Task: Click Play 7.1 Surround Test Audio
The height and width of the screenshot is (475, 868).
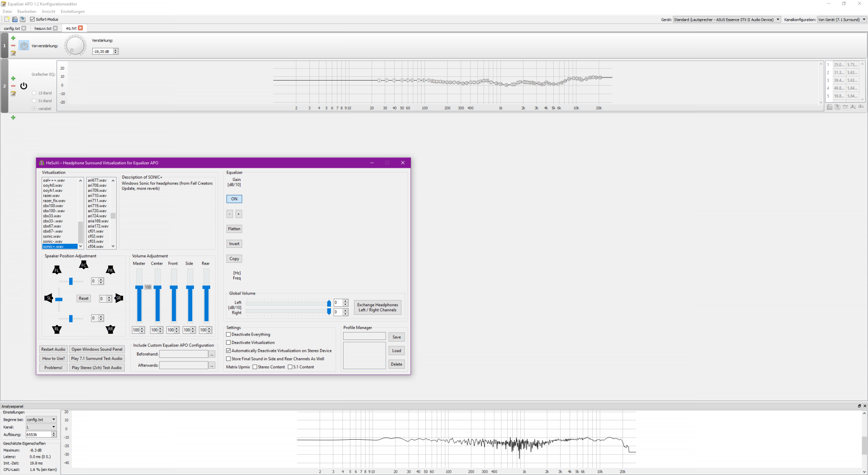Action: click(97, 359)
